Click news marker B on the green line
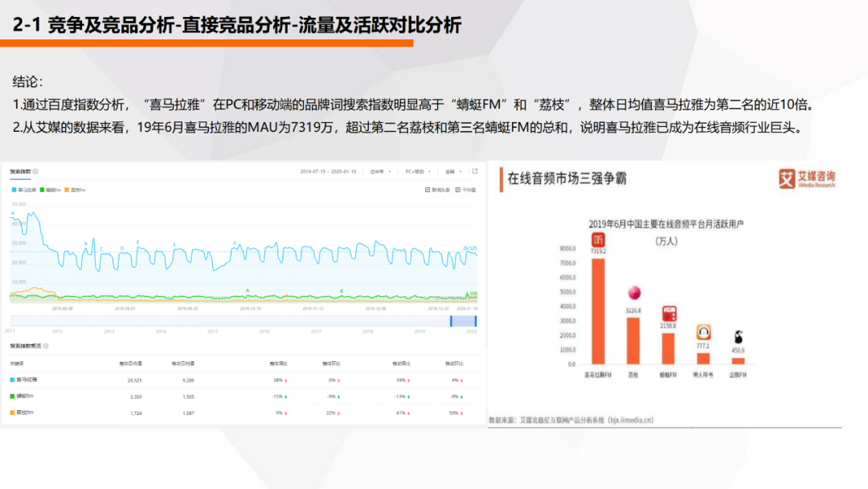This screenshot has width=868, height=489. (342, 290)
